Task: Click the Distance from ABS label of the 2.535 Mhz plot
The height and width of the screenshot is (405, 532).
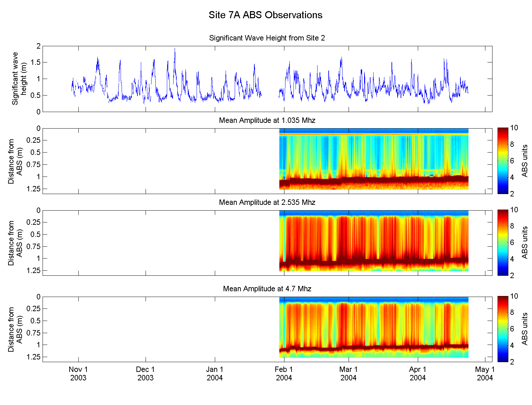Action: coord(15,243)
